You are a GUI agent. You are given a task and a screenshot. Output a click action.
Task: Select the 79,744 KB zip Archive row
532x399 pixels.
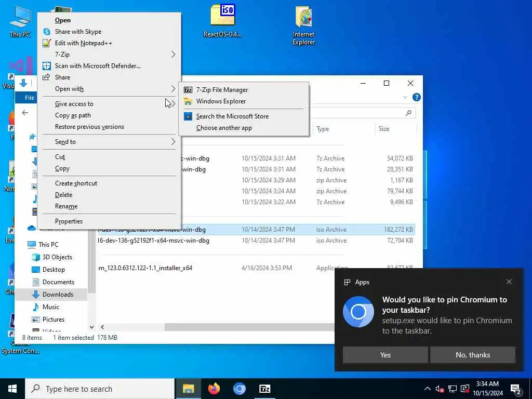[298, 191]
